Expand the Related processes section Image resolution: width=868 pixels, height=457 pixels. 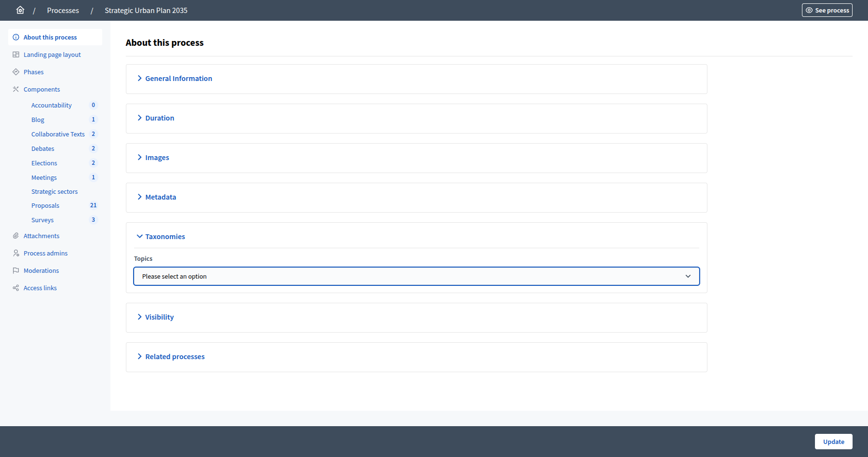pyautogui.click(x=175, y=357)
